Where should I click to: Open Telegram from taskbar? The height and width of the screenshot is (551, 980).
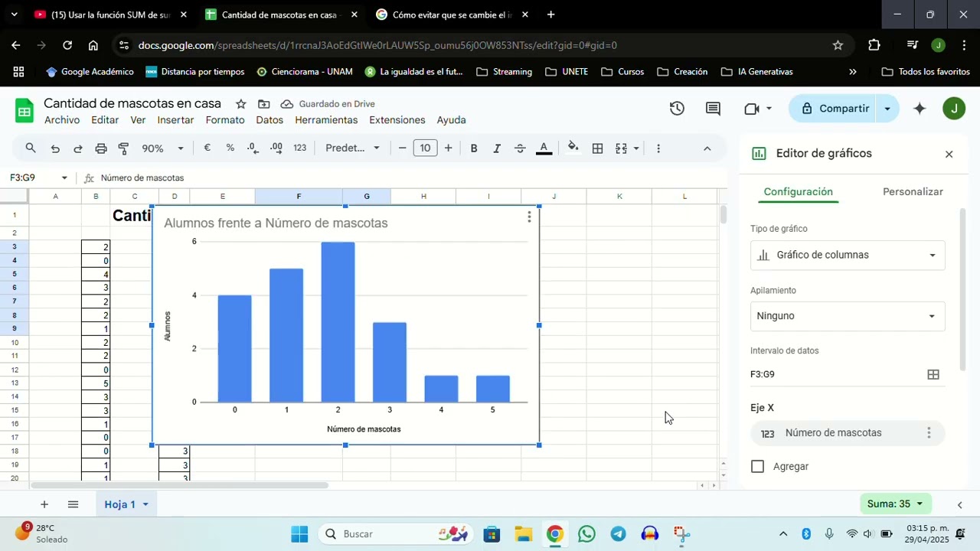pyautogui.click(x=619, y=534)
